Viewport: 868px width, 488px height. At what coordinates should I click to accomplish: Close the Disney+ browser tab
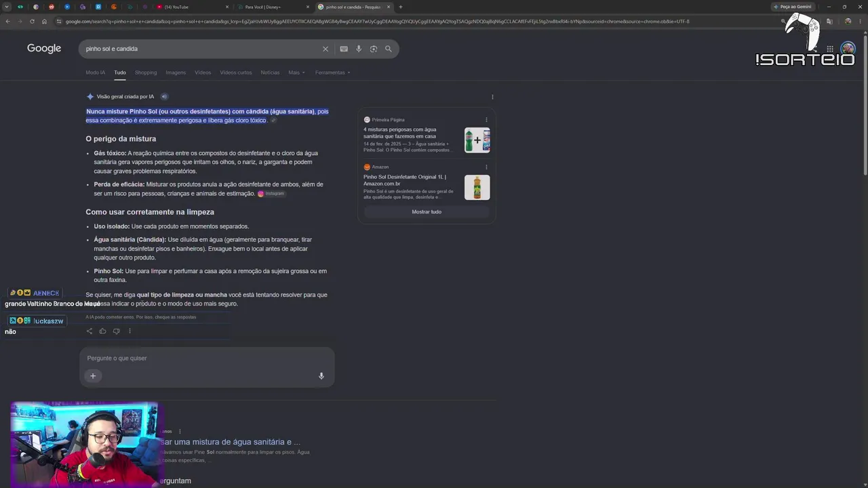point(307,7)
